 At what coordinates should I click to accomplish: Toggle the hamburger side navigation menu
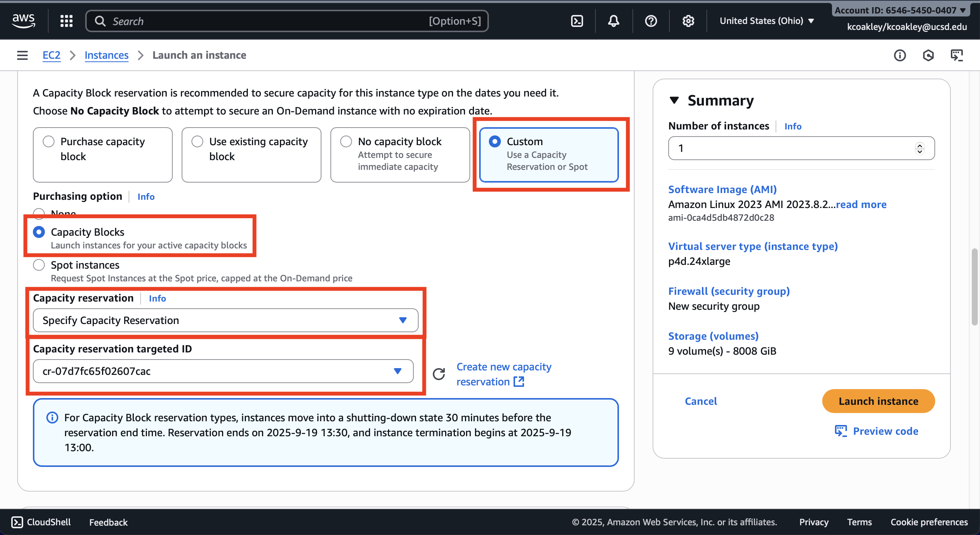click(x=22, y=55)
